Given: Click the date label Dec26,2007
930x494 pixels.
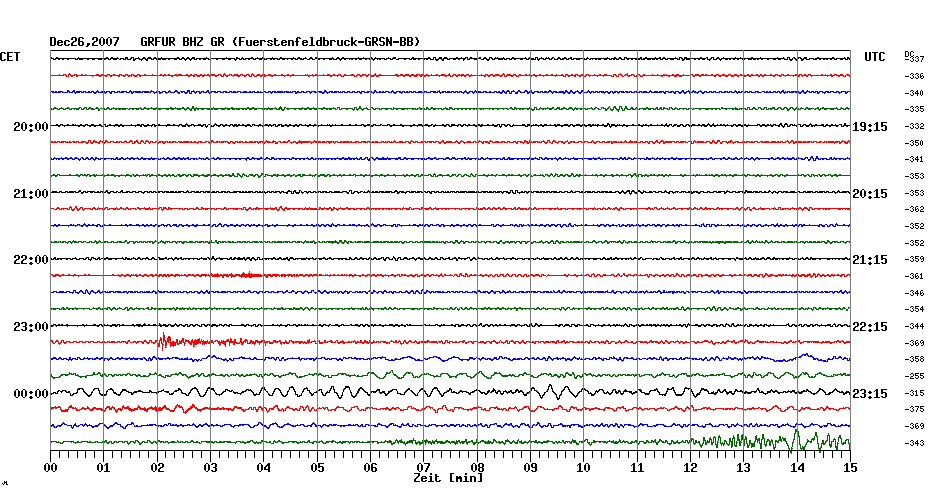Looking at the screenshot, I should (84, 42).
